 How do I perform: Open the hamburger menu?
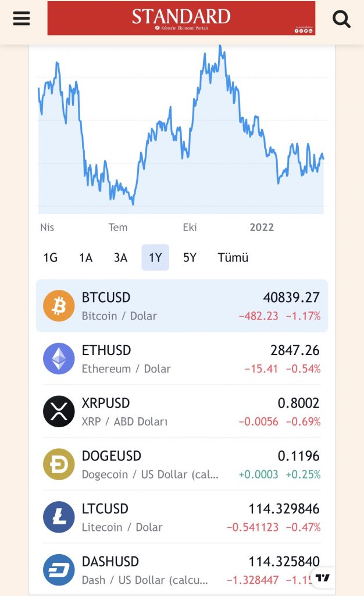(22, 18)
